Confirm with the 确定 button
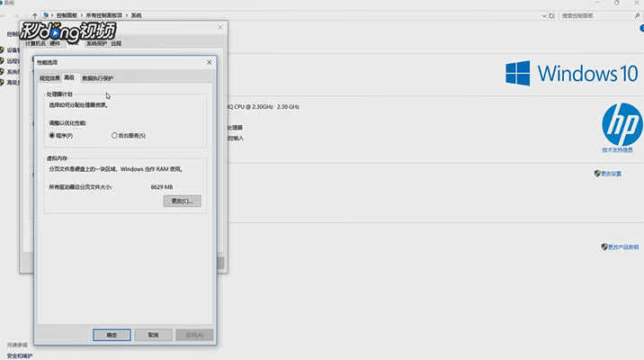 [x=112, y=335]
